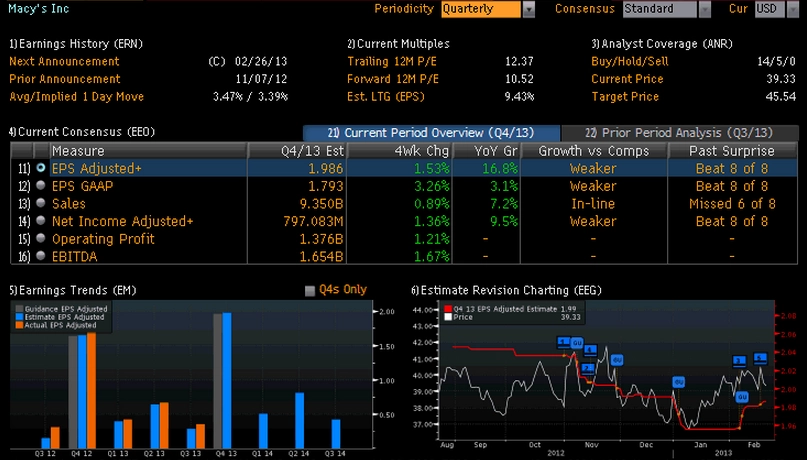This screenshot has width=807, height=460.
Task: Open the Cur USD currency dropdown
Action: [x=777, y=9]
